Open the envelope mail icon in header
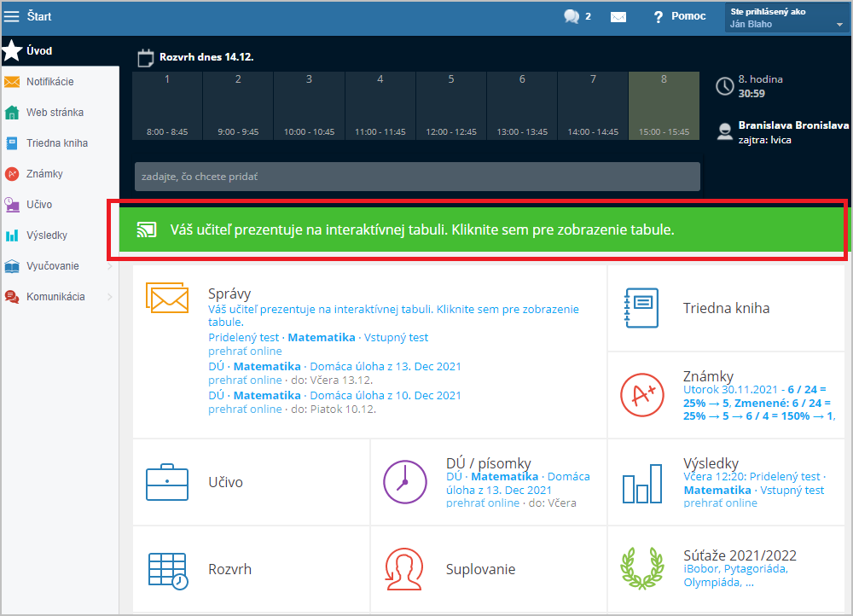 (618, 17)
